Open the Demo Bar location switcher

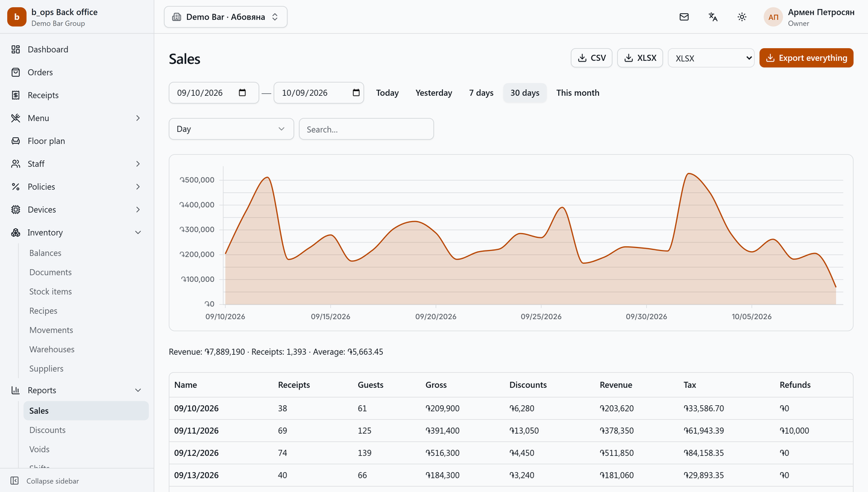(225, 17)
